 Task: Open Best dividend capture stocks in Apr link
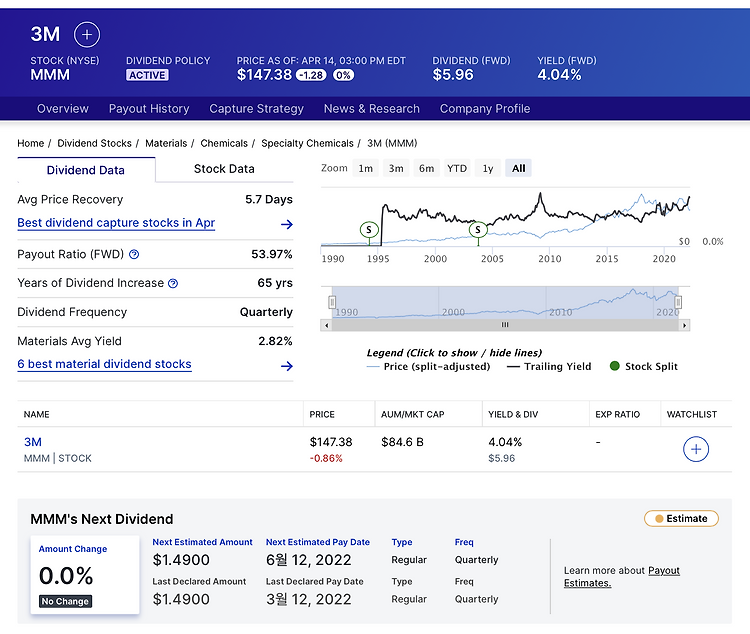116,223
